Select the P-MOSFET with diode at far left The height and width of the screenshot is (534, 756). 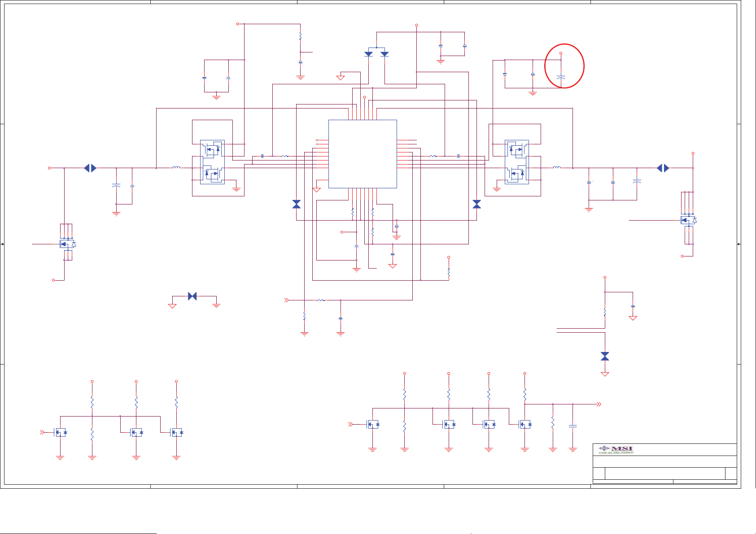68,244
